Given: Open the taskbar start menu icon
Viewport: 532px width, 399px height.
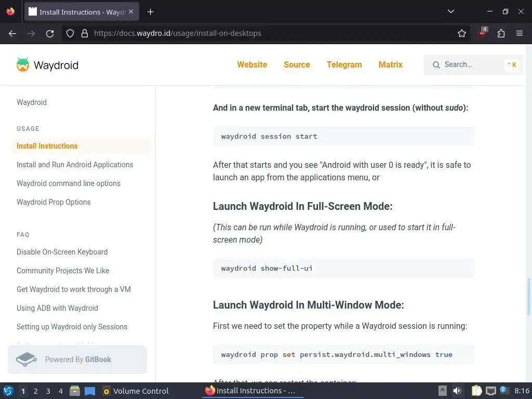Looking at the screenshot, I should 8,391.
